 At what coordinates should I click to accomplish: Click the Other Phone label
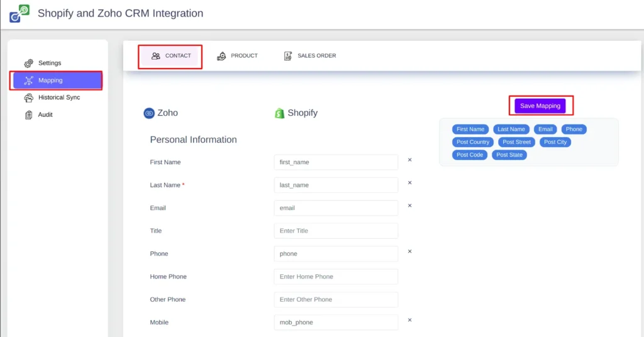click(x=167, y=300)
